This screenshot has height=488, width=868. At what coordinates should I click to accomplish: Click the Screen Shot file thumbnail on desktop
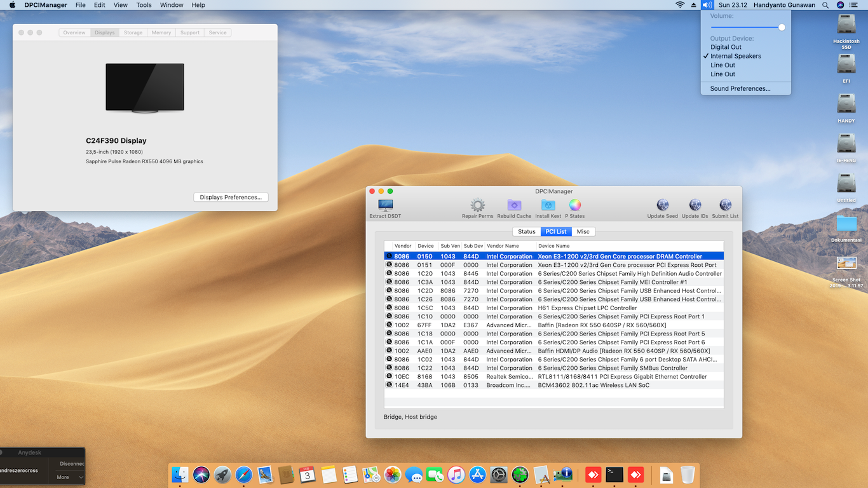coord(846,263)
